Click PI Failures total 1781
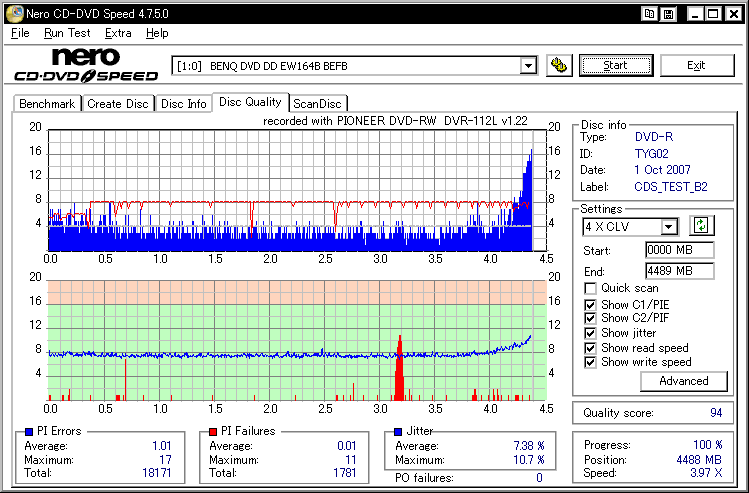This screenshot has height=493, width=749. 345,473
